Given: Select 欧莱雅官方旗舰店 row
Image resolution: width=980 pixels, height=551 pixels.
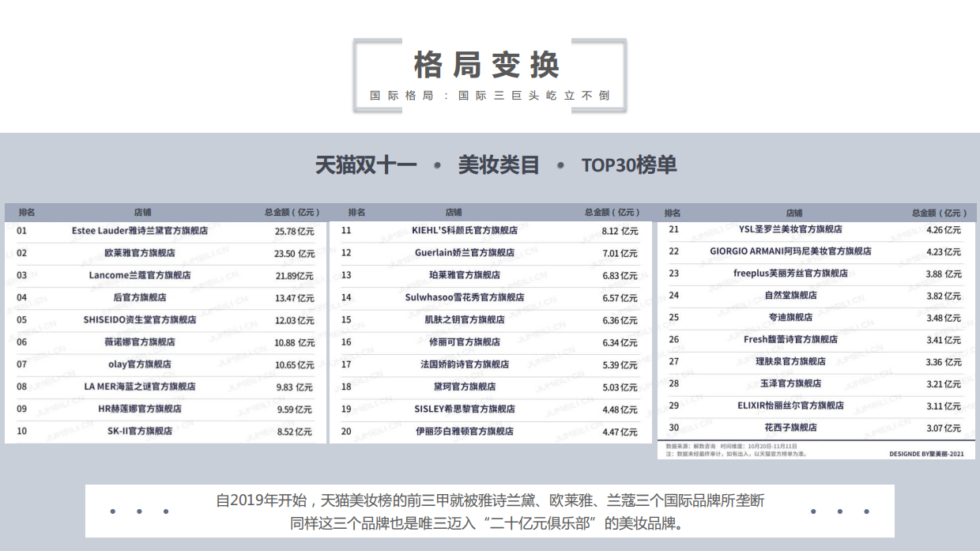Looking at the screenshot, I should (166, 254).
